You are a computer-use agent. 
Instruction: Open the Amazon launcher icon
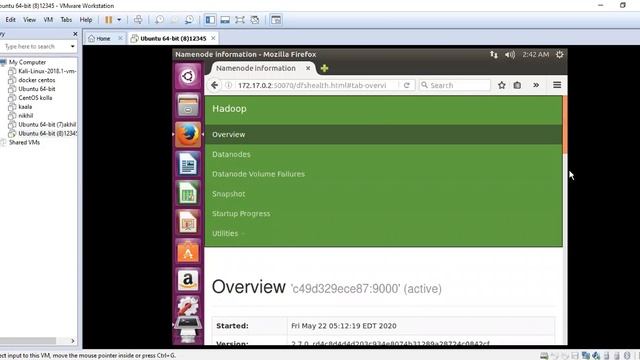[188, 281]
